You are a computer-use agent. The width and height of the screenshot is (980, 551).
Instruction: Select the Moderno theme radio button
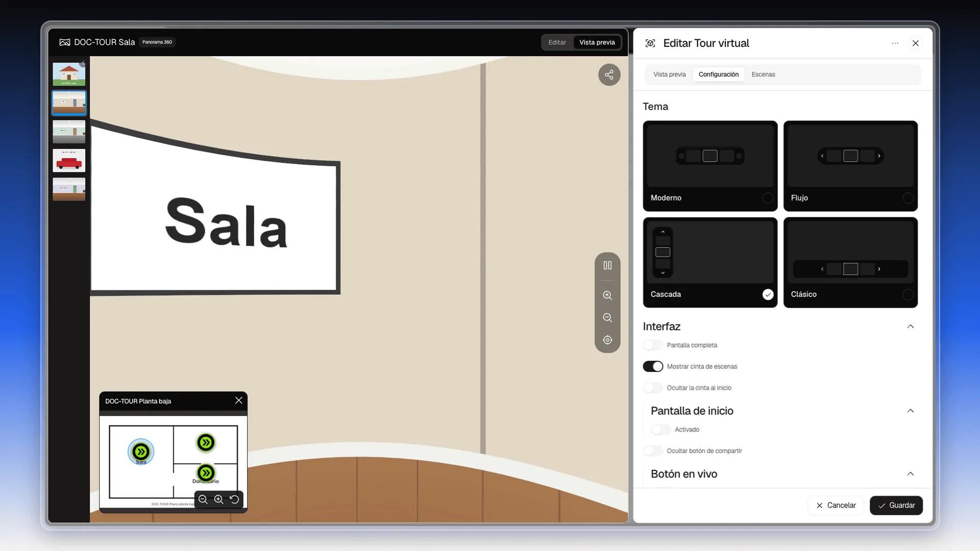coord(768,198)
